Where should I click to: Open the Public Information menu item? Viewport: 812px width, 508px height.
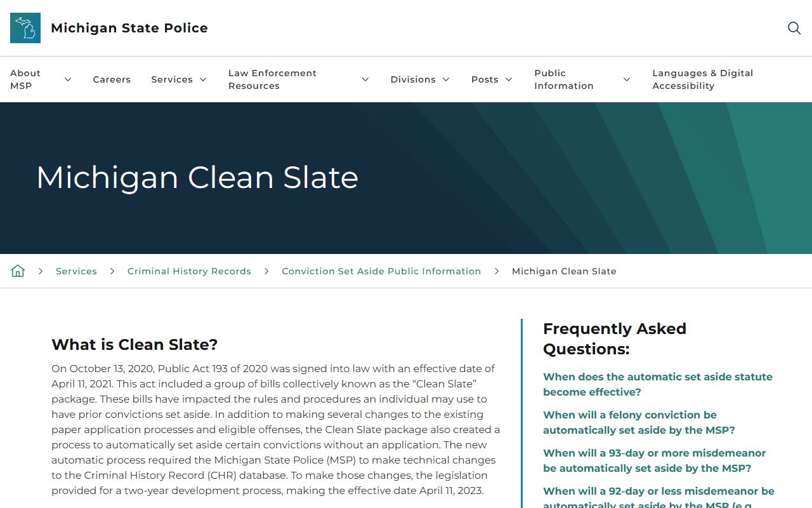coord(564,79)
